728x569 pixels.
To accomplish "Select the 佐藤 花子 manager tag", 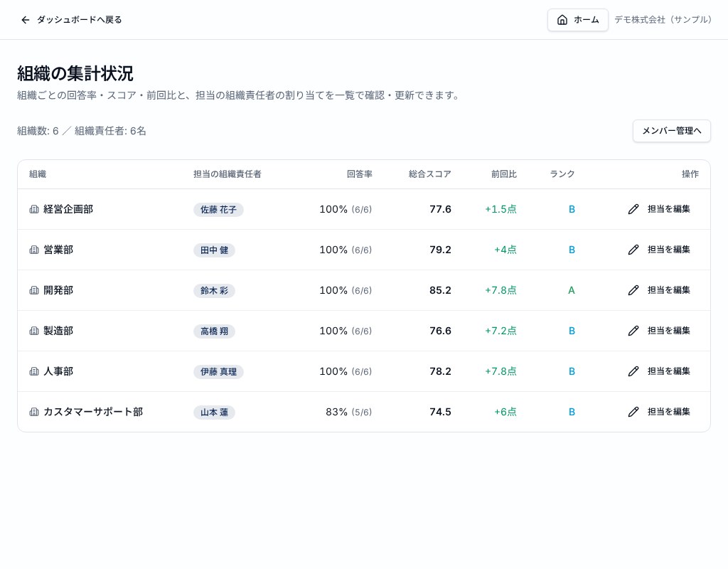I will [x=218, y=210].
